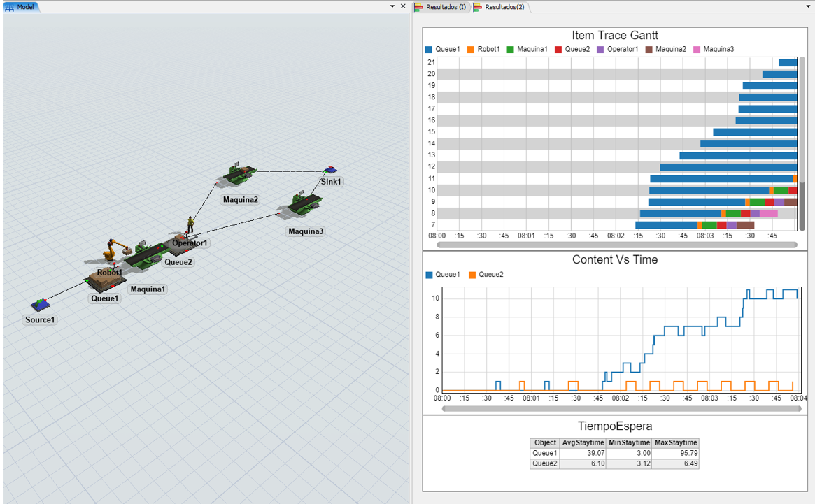Switch to the Resultados (1) tab

(x=441, y=7)
